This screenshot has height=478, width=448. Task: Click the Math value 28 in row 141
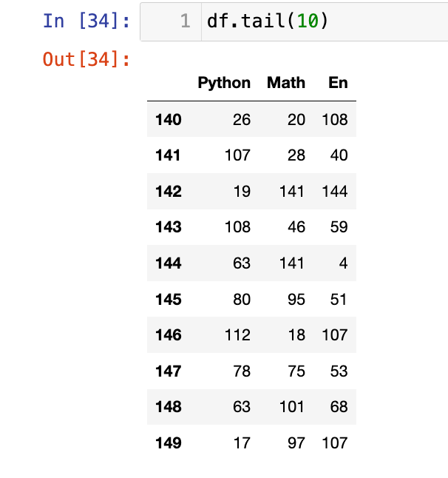296,155
